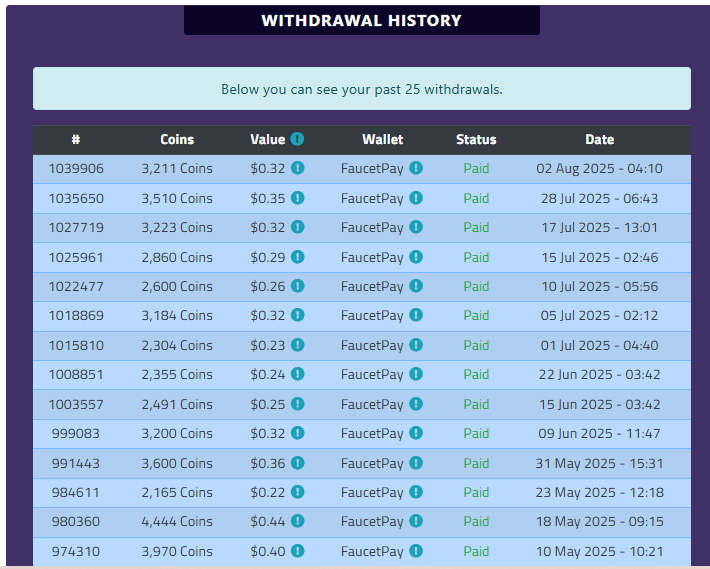710x569 pixels.
Task: Select the 3,510 Coins cell
Action: (177, 199)
